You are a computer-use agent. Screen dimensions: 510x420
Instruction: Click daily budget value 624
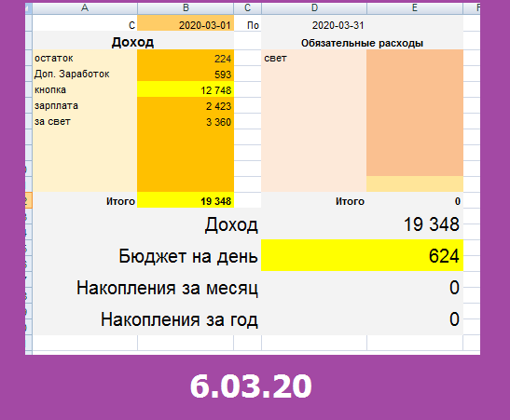point(362,255)
